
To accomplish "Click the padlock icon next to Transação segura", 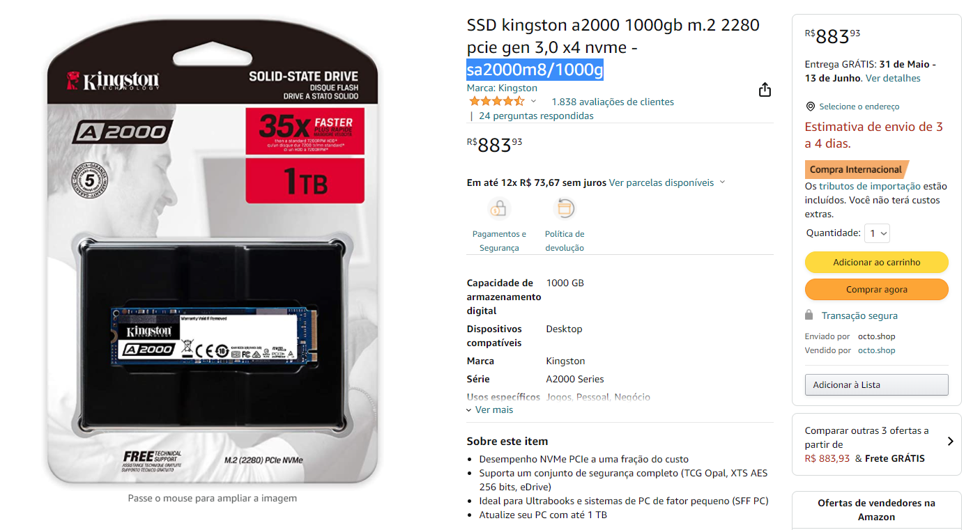I will pos(809,315).
